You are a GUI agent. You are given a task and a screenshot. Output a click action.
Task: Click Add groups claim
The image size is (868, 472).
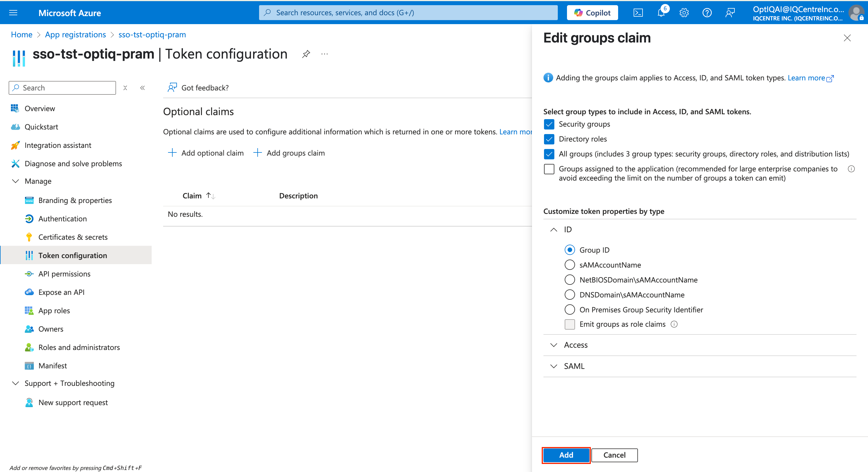tap(289, 153)
